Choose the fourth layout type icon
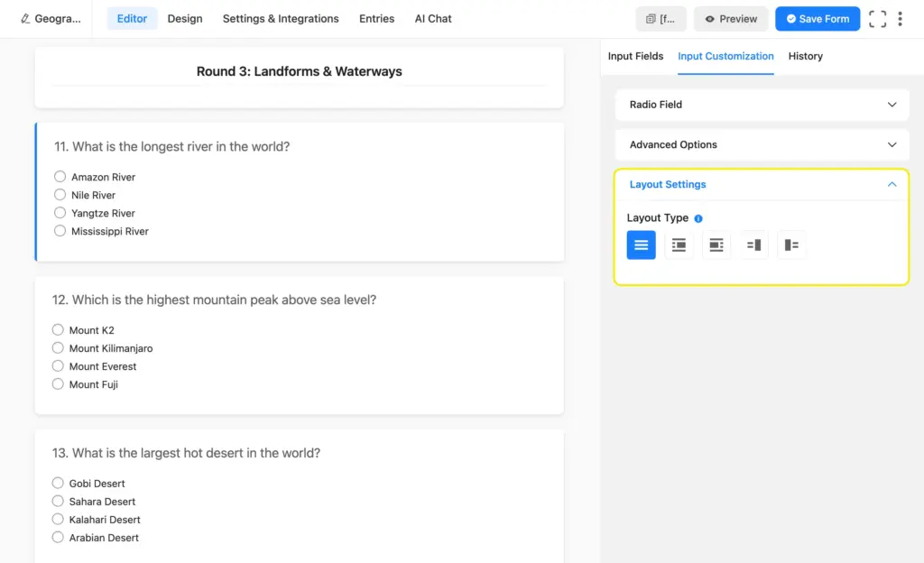Viewport: 924px width, 563px height. pos(753,245)
